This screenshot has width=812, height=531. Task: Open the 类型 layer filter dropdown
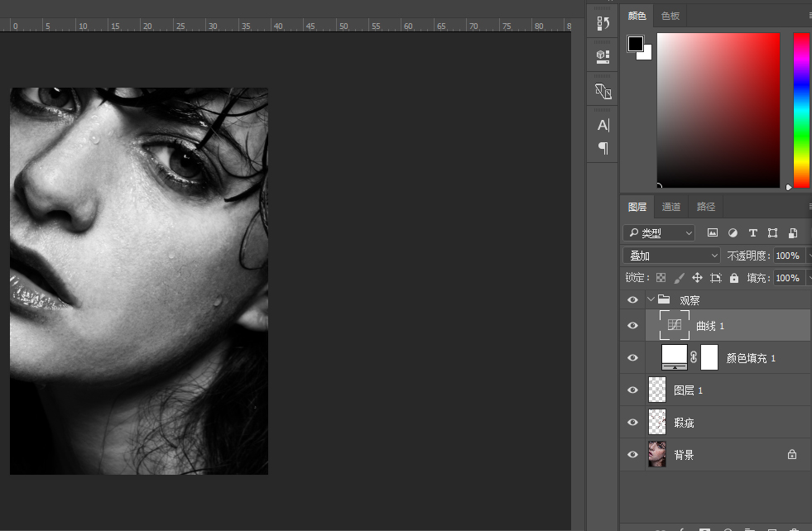pyautogui.click(x=659, y=233)
